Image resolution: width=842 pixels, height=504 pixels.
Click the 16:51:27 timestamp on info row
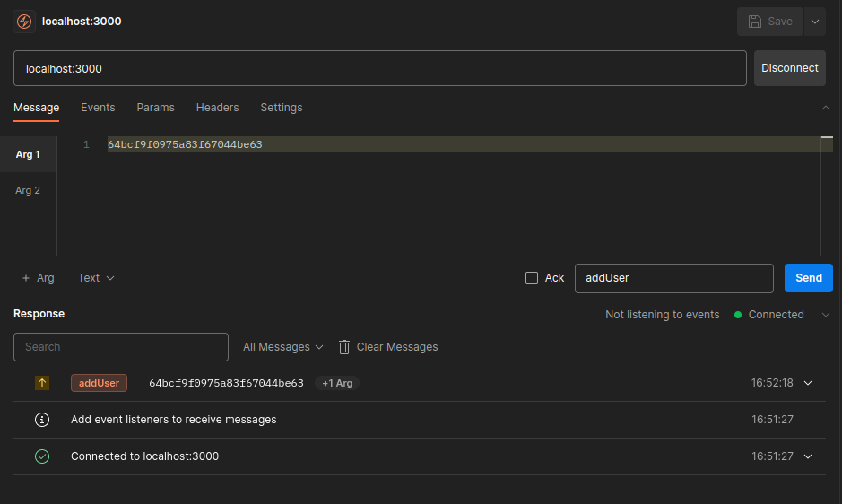pyautogui.click(x=772, y=420)
